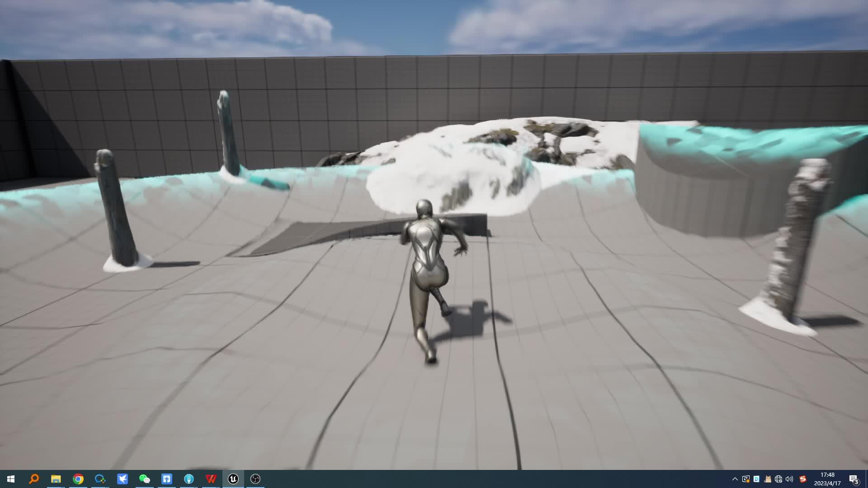Open the blue bird app icon
868x488 pixels.
[x=122, y=479]
